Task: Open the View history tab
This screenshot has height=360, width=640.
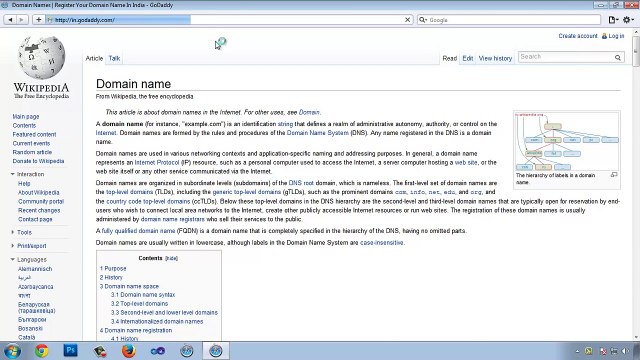Action: pyautogui.click(x=495, y=58)
